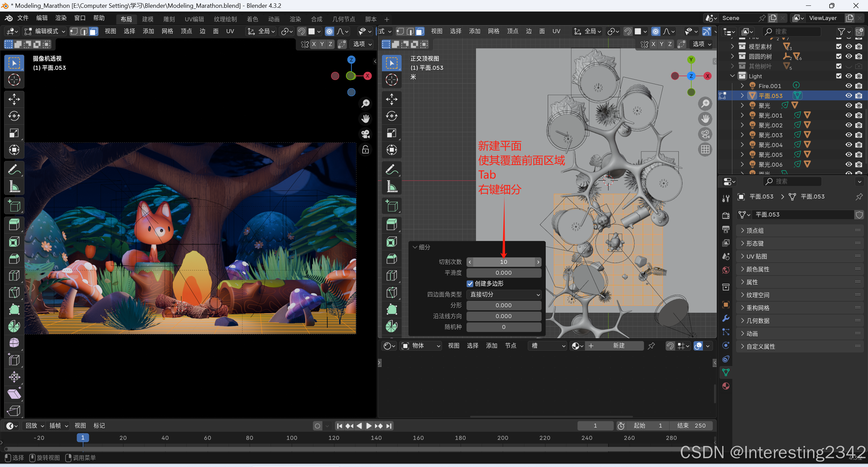
Task: Click the play animation button
Action: point(369,426)
